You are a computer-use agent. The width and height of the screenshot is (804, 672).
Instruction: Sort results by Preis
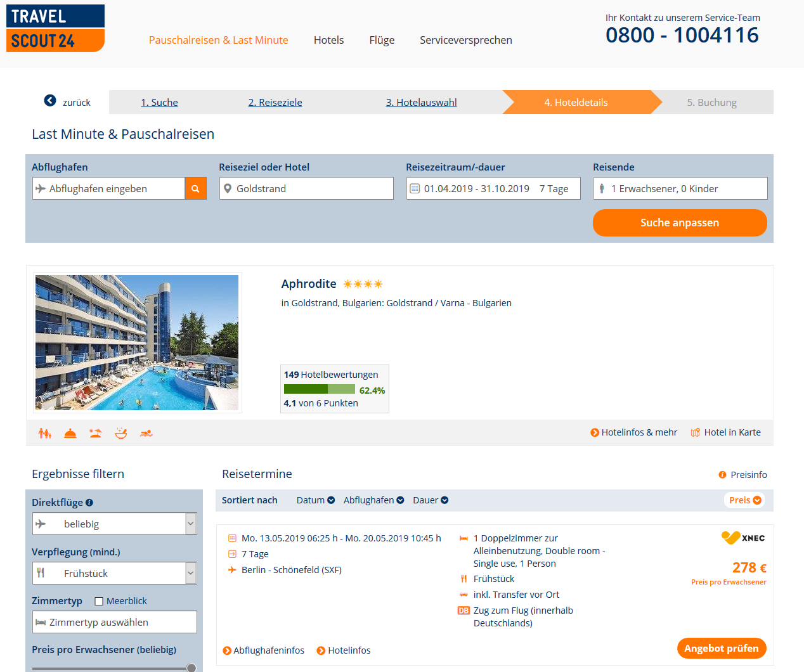(745, 500)
